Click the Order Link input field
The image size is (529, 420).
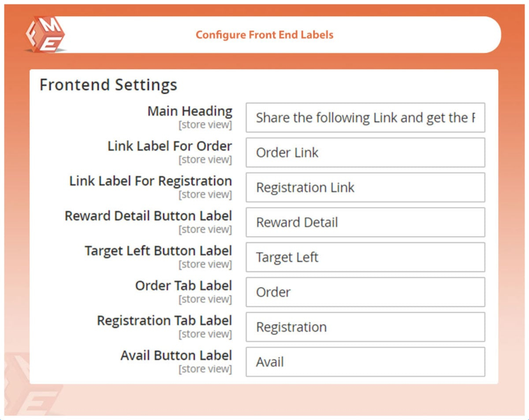click(x=365, y=152)
